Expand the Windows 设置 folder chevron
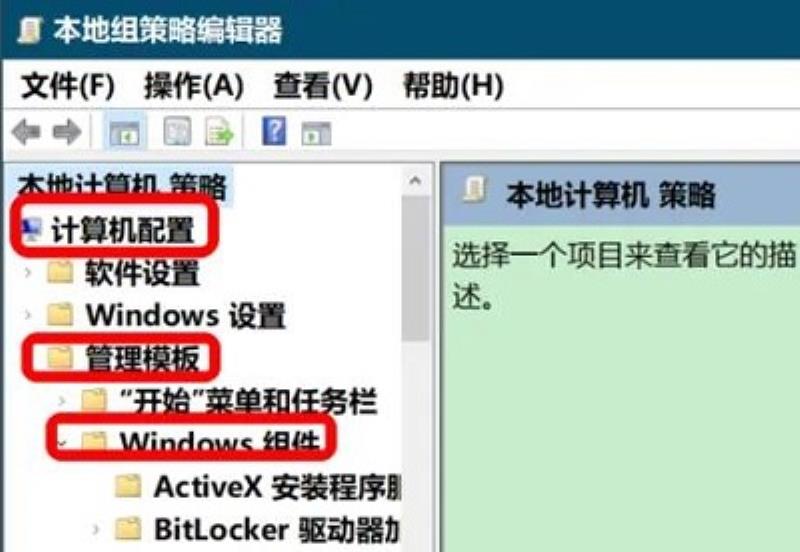This screenshot has height=552, width=800. pyautogui.click(x=28, y=314)
